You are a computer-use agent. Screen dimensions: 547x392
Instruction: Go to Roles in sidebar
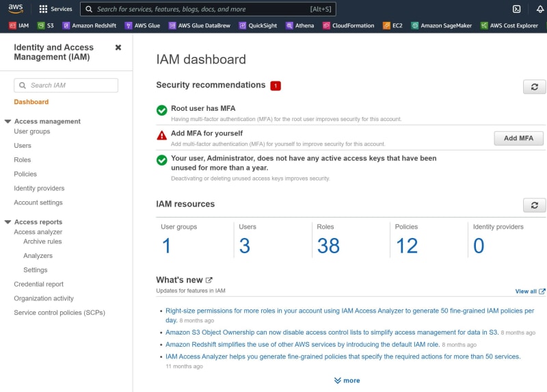[23, 160]
